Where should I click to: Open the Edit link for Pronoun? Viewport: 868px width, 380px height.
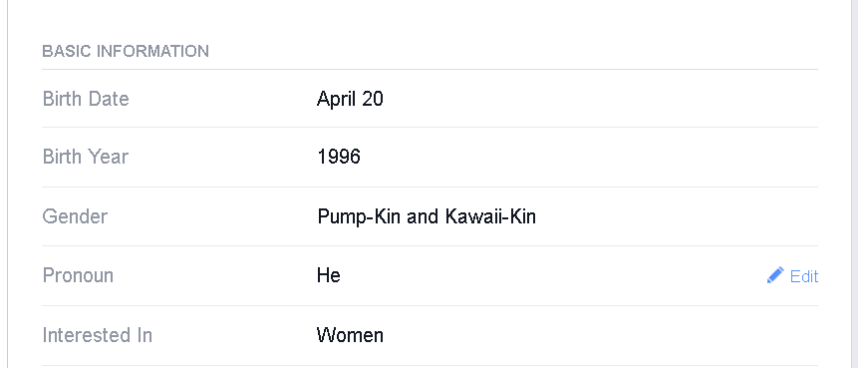[804, 276]
